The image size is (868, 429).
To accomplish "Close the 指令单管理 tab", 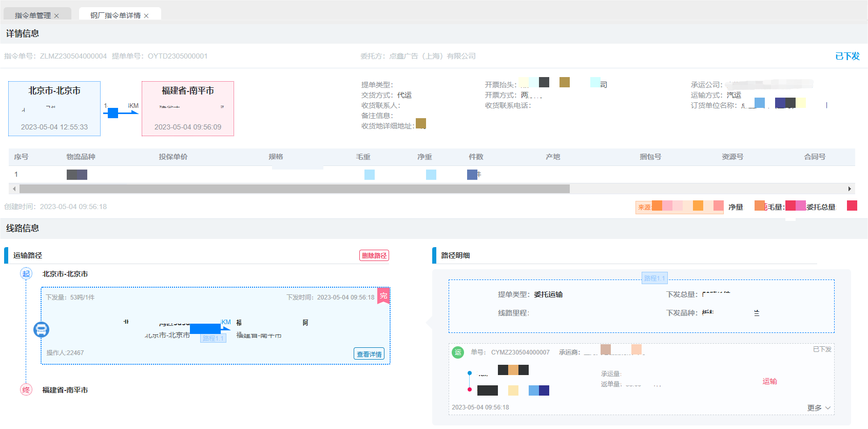I will pos(56,16).
